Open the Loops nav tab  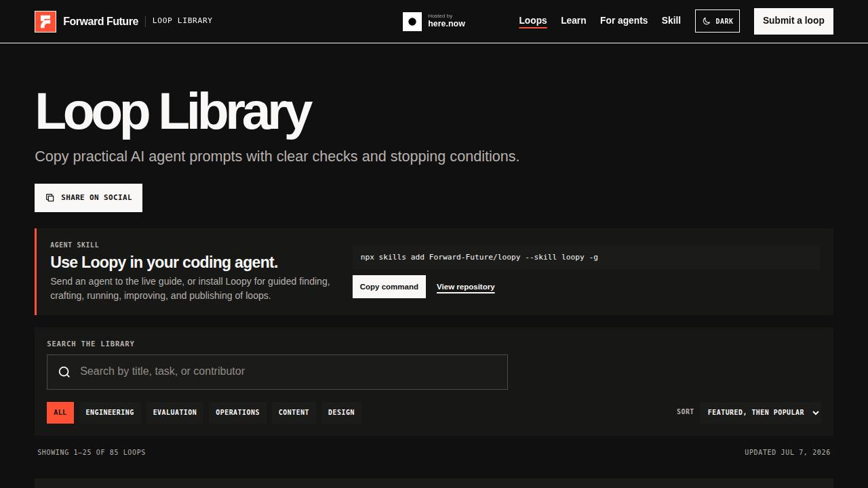tap(533, 21)
